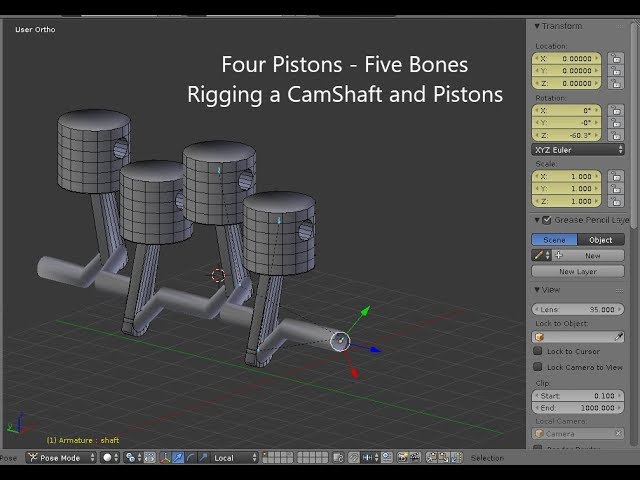This screenshot has width=640, height=480.
Task: Click the Lens 35.000 field
Action: tap(578, 309)
